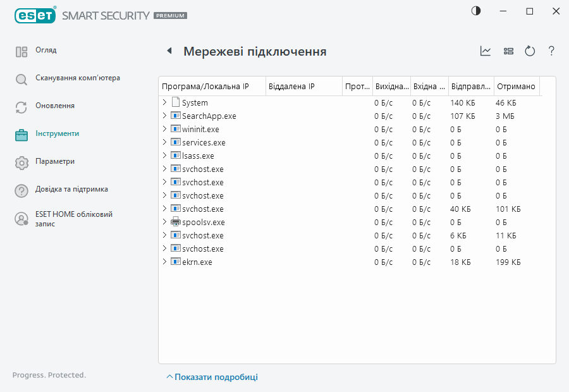Click the back arrow beside Мережеві підключення
The image size is (569, 392).
tap(169, 51)
